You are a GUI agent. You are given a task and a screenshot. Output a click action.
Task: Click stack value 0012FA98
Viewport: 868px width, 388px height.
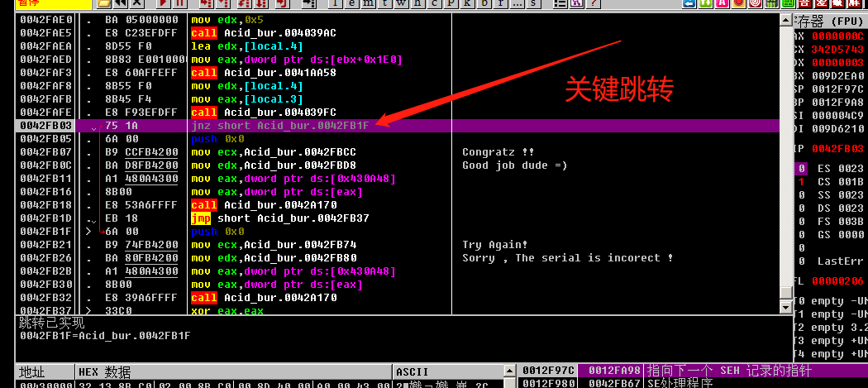(x=614, y=371)
